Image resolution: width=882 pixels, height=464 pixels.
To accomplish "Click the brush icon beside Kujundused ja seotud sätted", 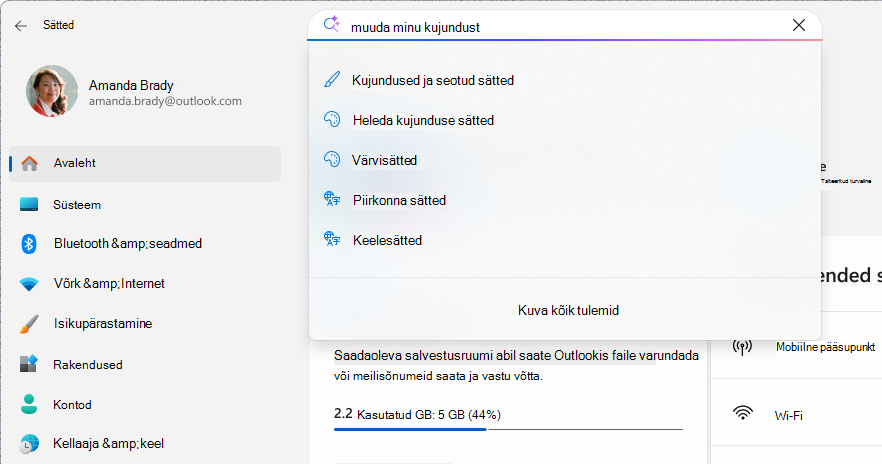I will point(332,79).
